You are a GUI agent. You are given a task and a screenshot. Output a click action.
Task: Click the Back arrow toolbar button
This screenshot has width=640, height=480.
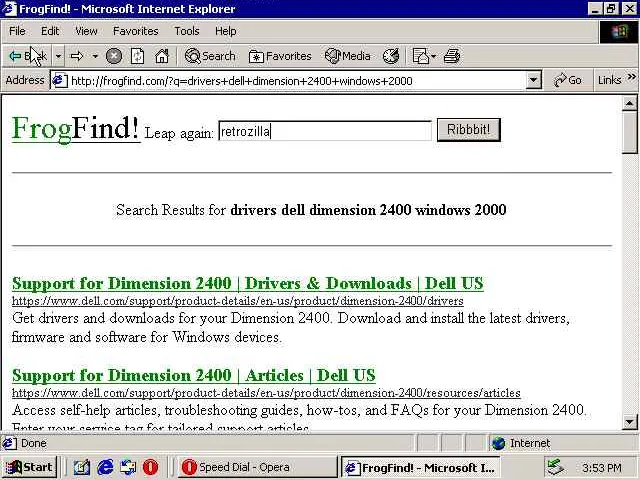[28, 56]
